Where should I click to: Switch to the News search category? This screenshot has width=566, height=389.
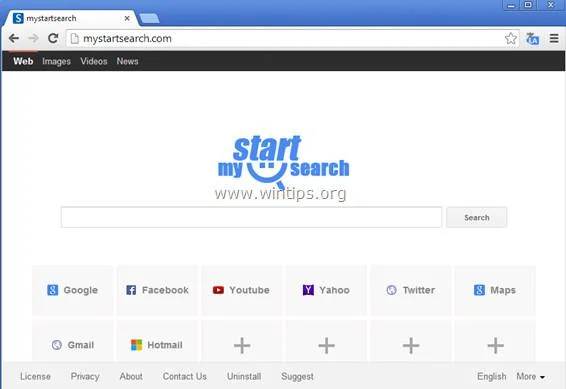point(127,61)
